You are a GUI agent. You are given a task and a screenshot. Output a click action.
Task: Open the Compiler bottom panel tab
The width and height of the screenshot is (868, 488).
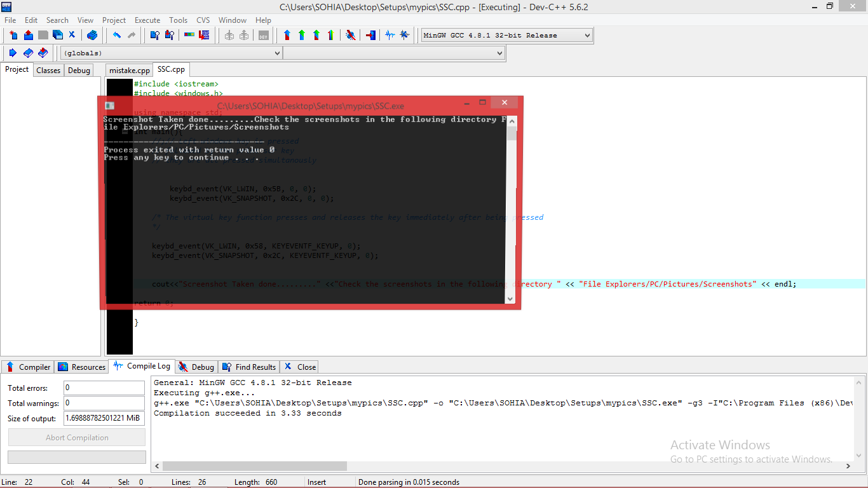click(x=29, y=367)
